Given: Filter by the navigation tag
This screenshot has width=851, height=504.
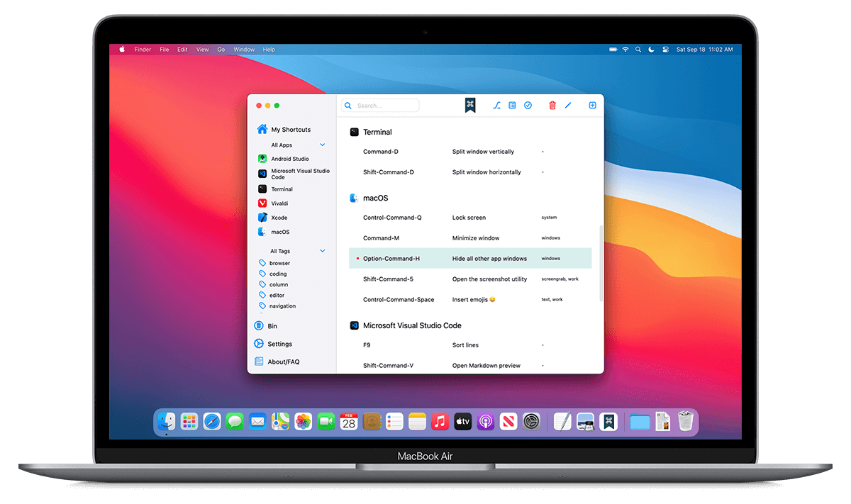Looking at the screenshot, I should [277, 306].
